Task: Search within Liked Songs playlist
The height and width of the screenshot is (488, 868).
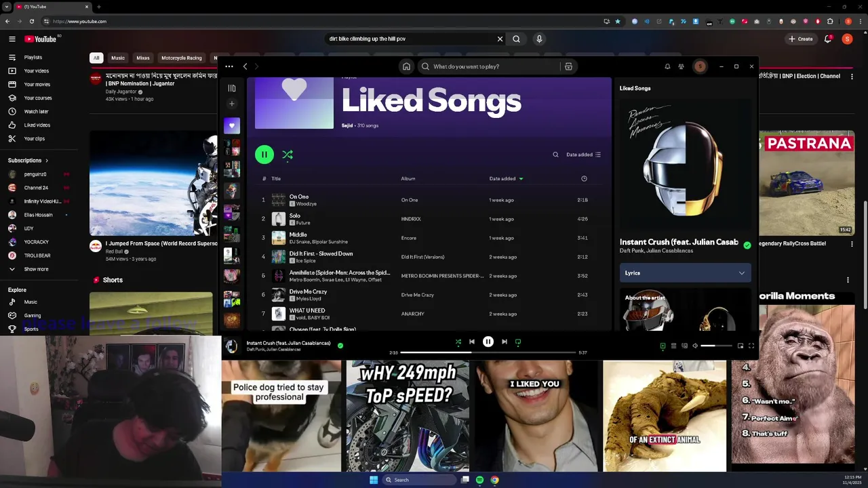Action: [x=555, y=155]
